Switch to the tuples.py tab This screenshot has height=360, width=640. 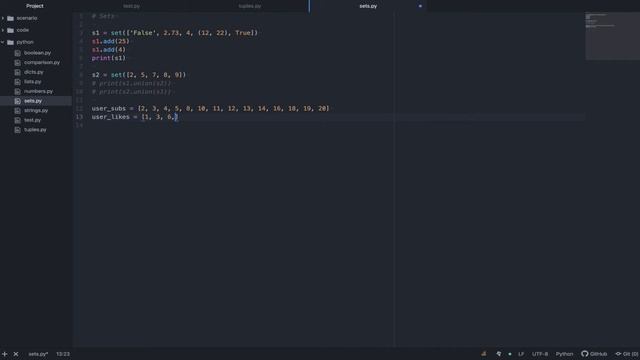point(249,6)
